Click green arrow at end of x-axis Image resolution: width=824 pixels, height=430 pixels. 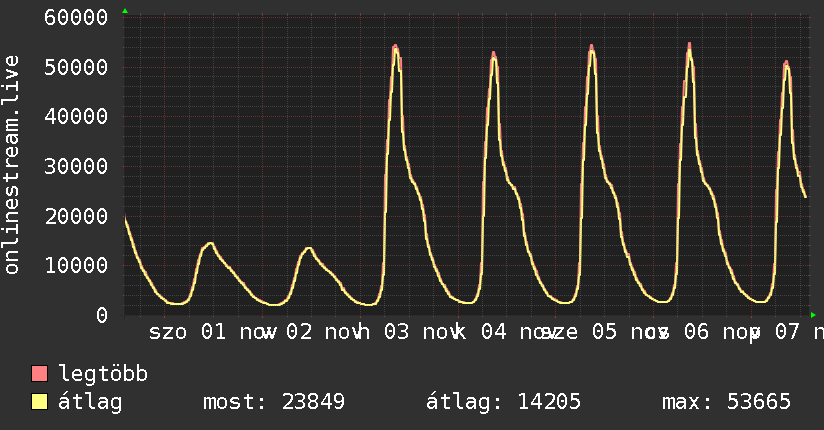tap(813, 315)
